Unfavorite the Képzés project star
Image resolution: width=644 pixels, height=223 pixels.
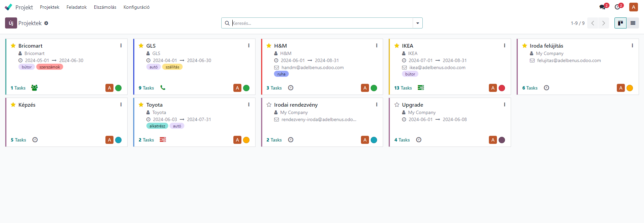coord(13,105)
